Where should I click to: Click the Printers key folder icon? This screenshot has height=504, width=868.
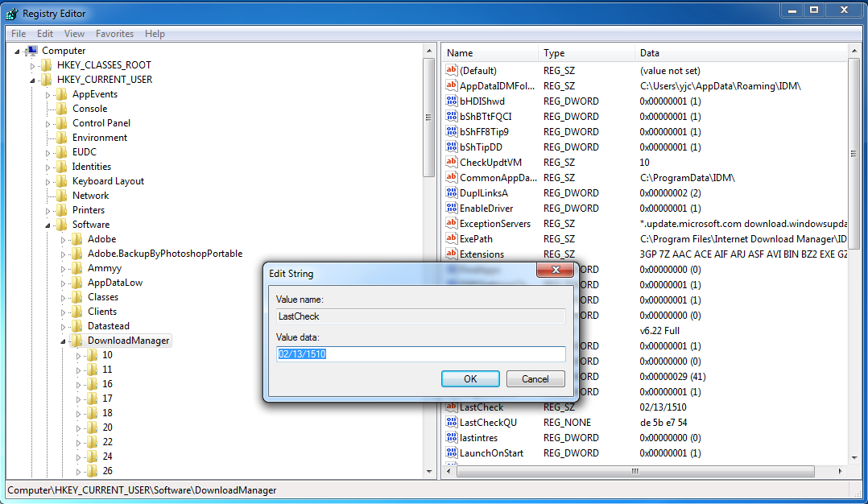[62, 210]
